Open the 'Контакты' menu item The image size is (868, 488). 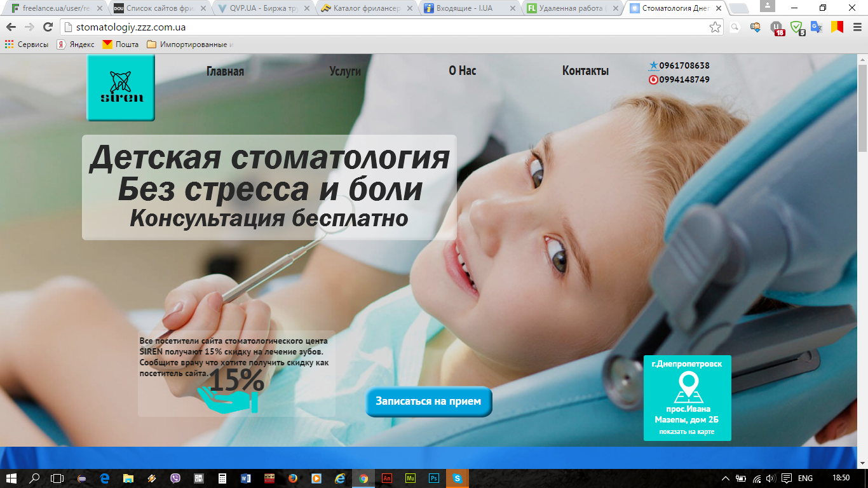[585, 71]
